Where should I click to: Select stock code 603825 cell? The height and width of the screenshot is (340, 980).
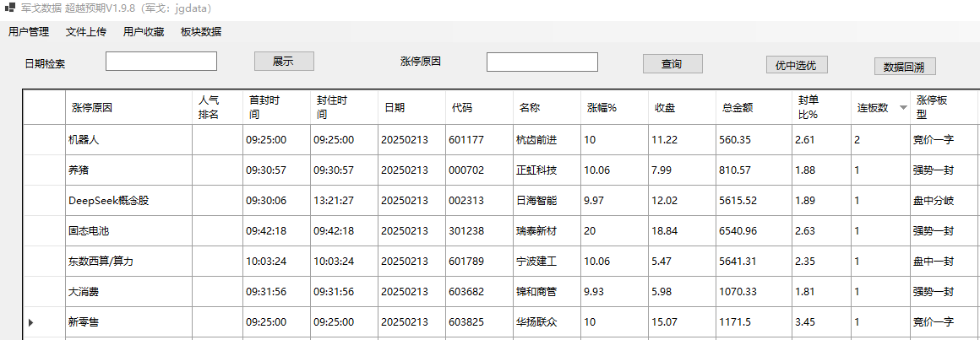(x=479, y=322)
